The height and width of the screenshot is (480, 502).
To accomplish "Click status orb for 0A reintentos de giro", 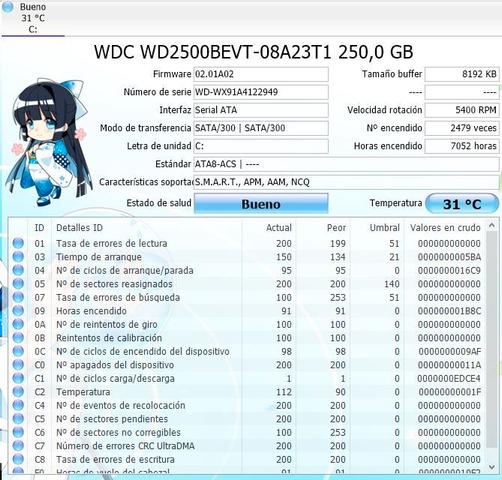I will point(18,324).
